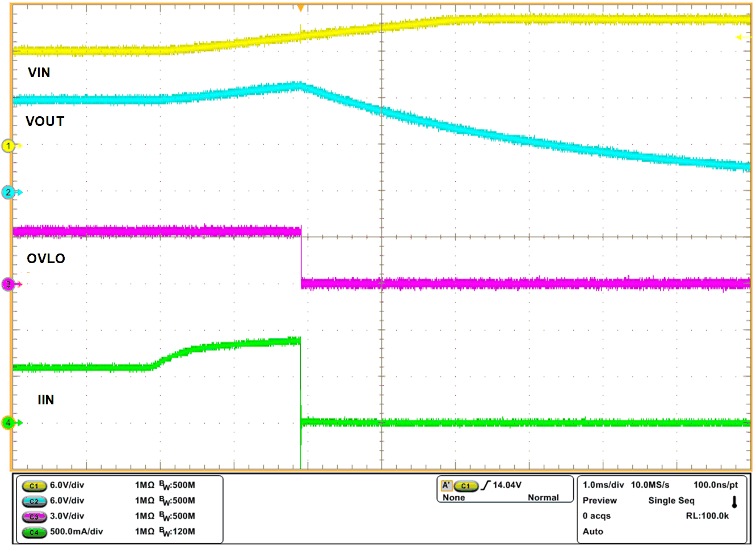
Task: Click the VOUT waveform label on the grid
Action: click(x=45, y=121)
